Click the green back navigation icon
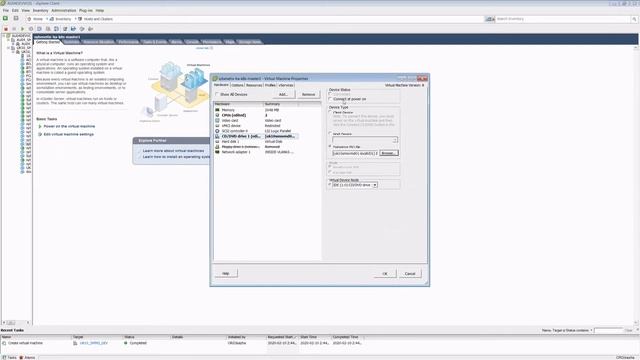 pyautogui.click(x=5, y=18)
